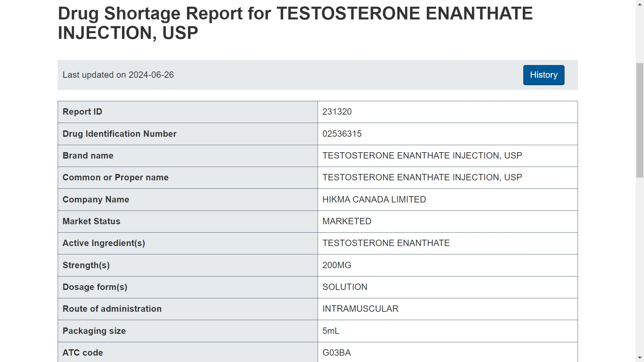Click the MARKETED market status value
644x362 pixels.
tap(346, 222)
